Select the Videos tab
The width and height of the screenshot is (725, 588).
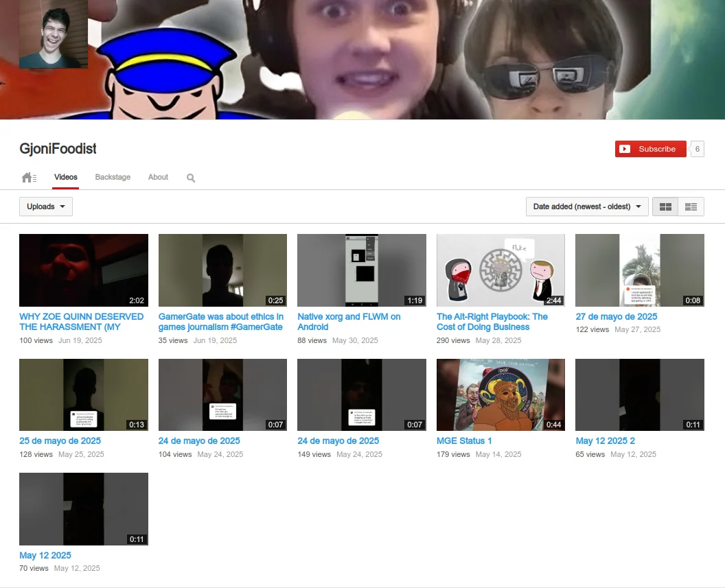click(x=66, y=177)
